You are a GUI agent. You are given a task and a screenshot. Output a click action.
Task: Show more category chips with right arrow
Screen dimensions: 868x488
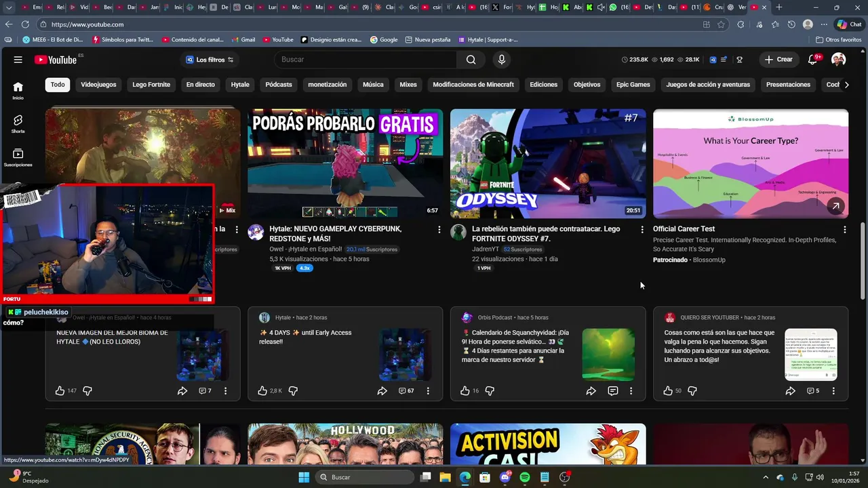pos(846,85)
